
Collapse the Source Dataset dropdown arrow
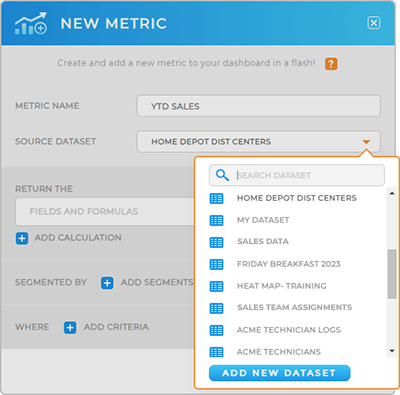point(366,142)
